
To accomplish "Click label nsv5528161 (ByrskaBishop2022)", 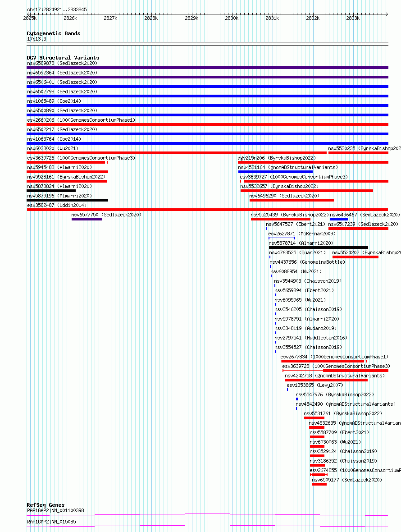I will click(x=66, y=178).
